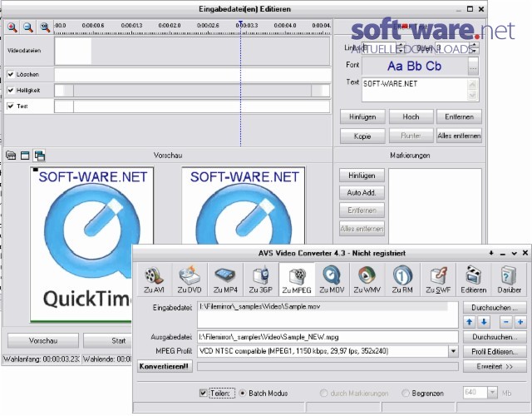Click Hinfügen under Markierungen

362,176
